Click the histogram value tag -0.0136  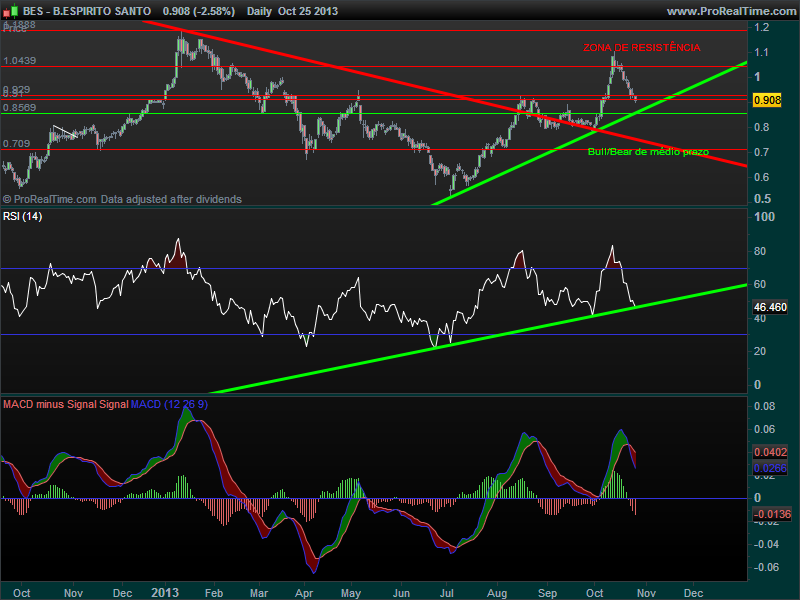[772, 514]
